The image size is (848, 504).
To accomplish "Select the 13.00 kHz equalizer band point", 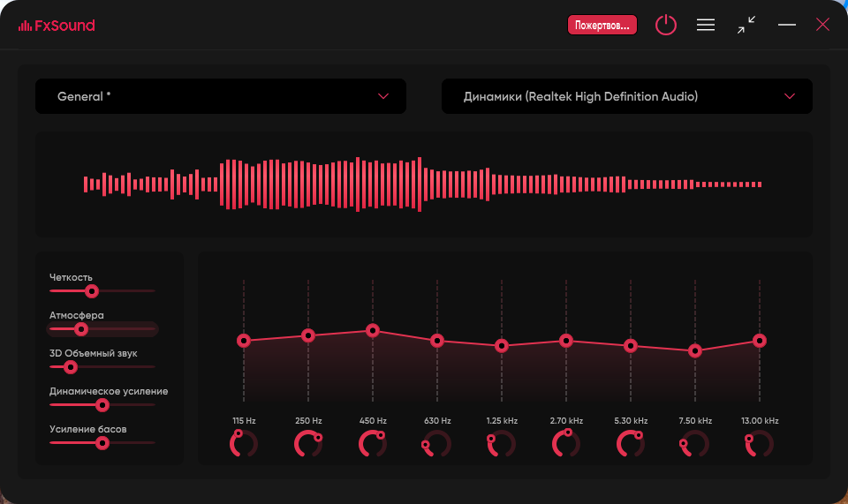I will tap(760, 341).
